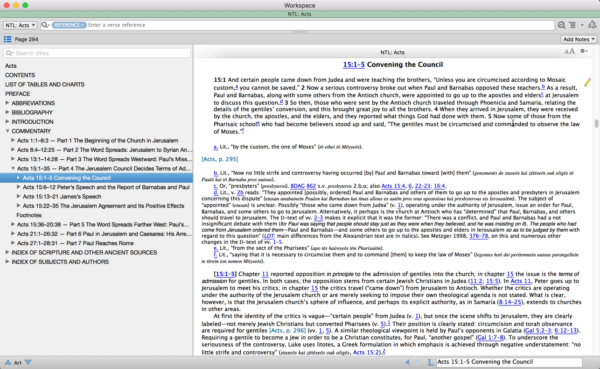Expand the ABBREVIATIONS section
This screenshot has height=369, width=600.
[x=7, y=103]
